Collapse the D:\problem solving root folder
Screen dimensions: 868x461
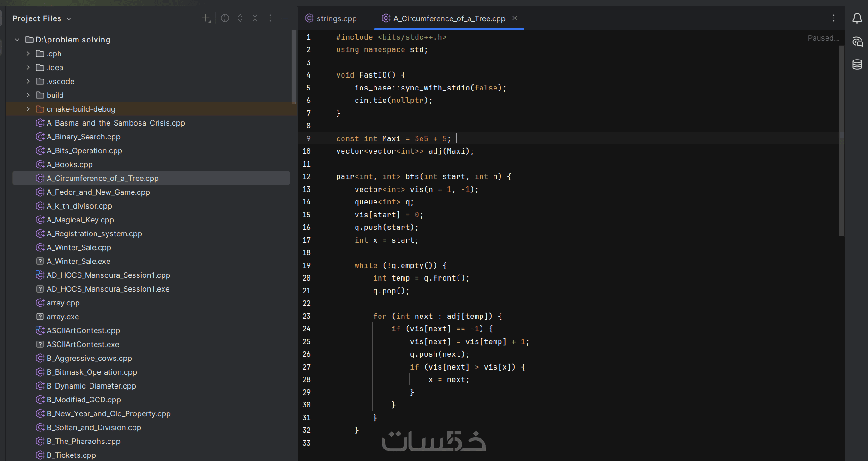pos(17,40)
